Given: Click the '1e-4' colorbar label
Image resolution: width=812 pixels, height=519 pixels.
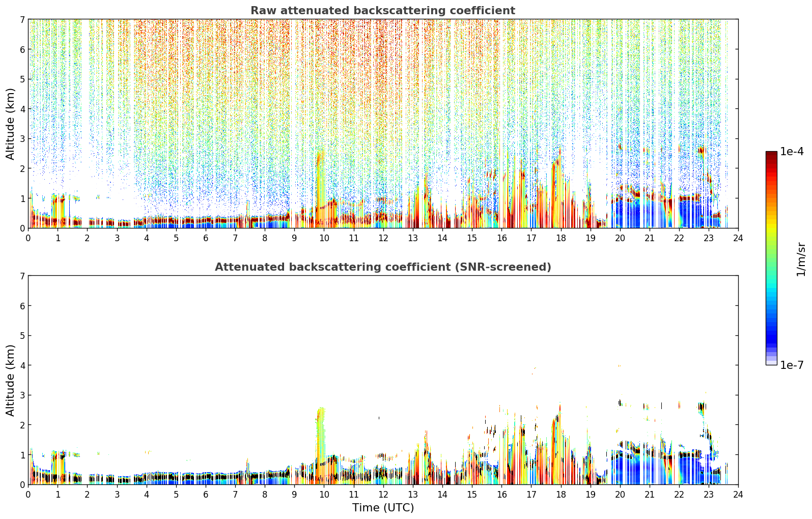Looking at the screenshot, I should pos(792,152).
